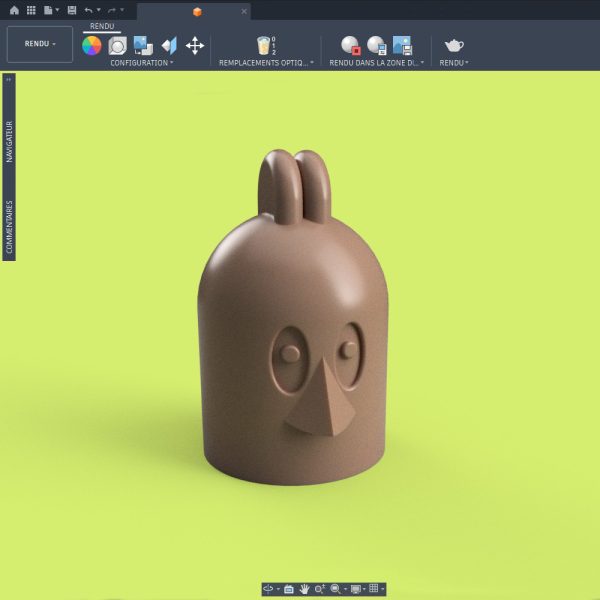Click the grid viewports icon
Image resolution: width=600 pixels, height=600 pixels.
(373, 589)
